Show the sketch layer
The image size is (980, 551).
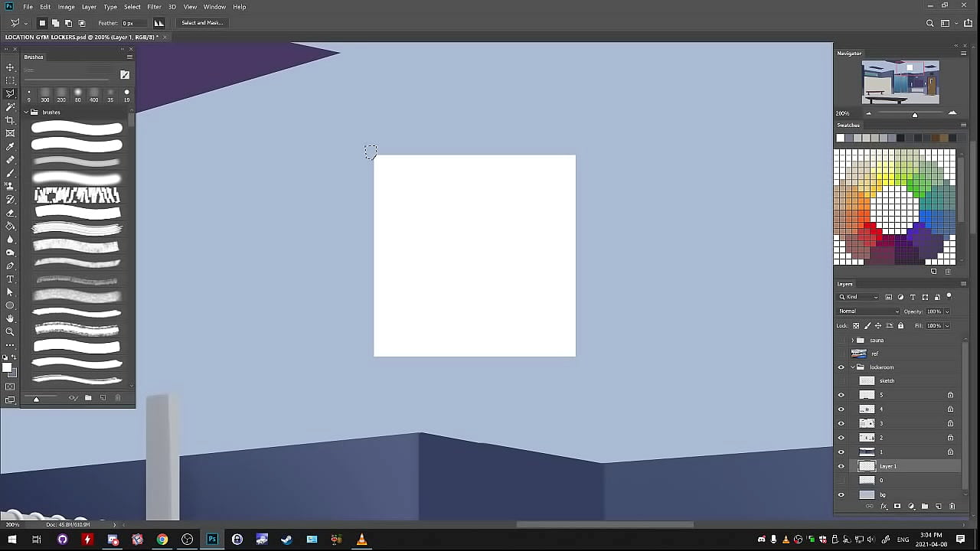(x=841, y=381)
